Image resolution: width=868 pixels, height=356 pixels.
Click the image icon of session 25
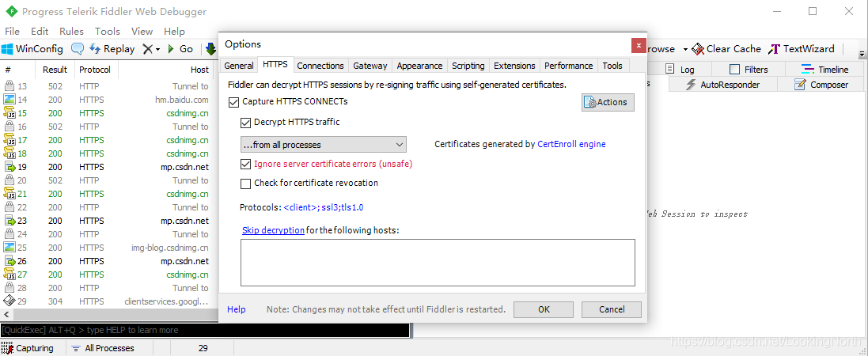[9, 248]
